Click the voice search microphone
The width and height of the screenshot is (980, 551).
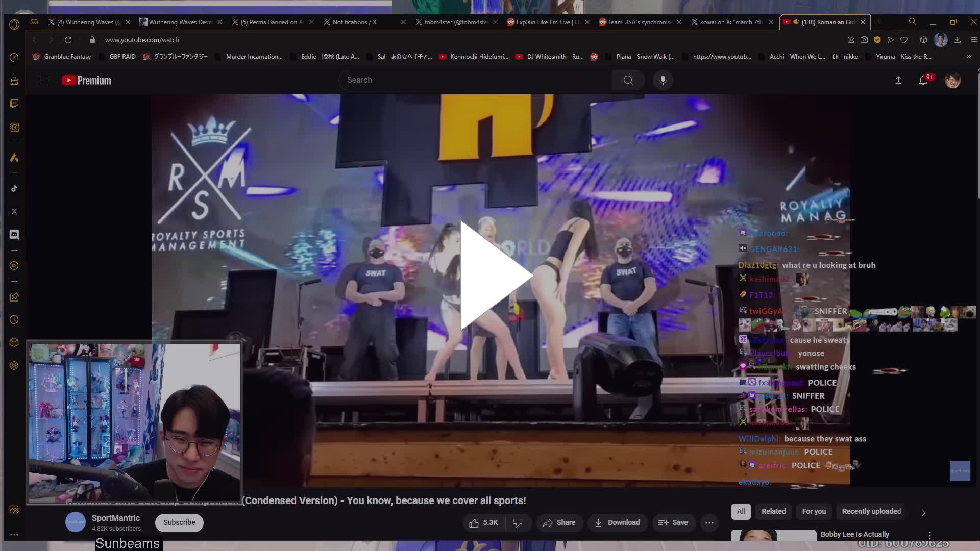click(x=663, y=80)
